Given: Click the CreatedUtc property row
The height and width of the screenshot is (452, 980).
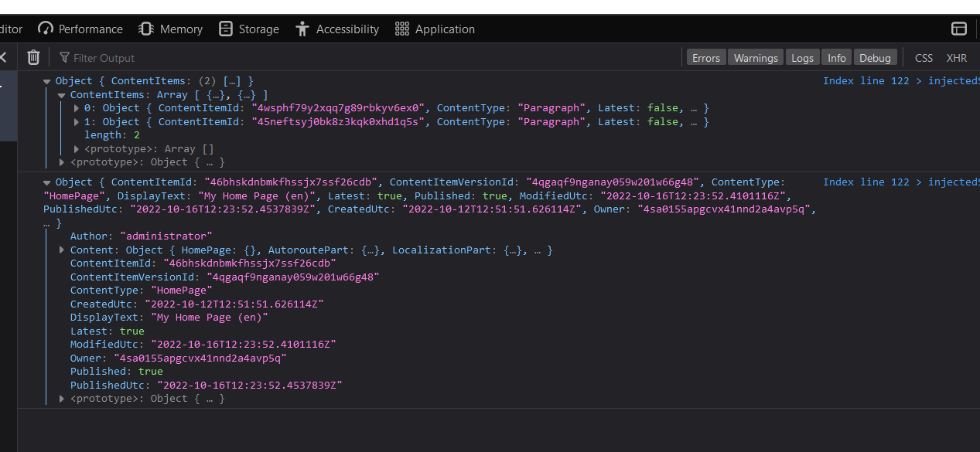Looking at the screenshot, I should (x=197, y=304).
